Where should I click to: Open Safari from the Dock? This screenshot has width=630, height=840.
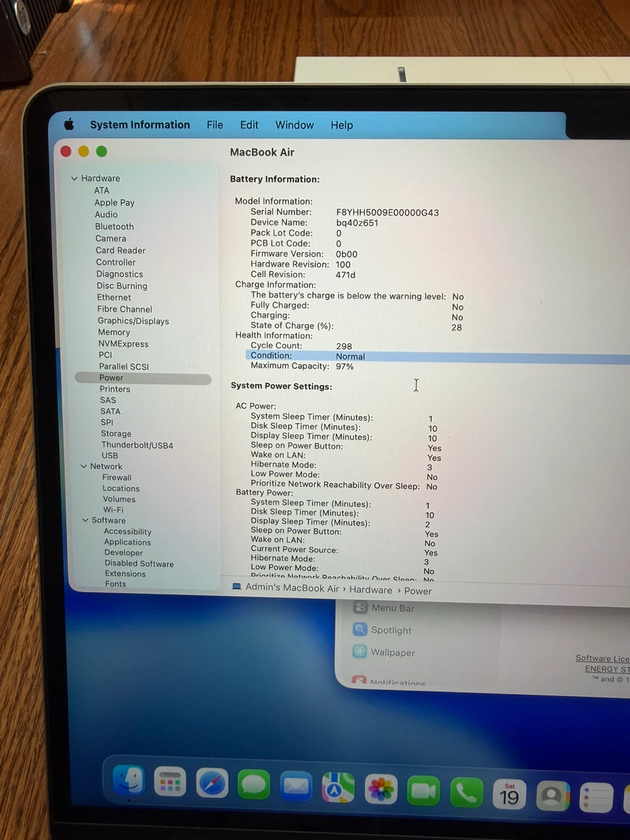[212, 783]
